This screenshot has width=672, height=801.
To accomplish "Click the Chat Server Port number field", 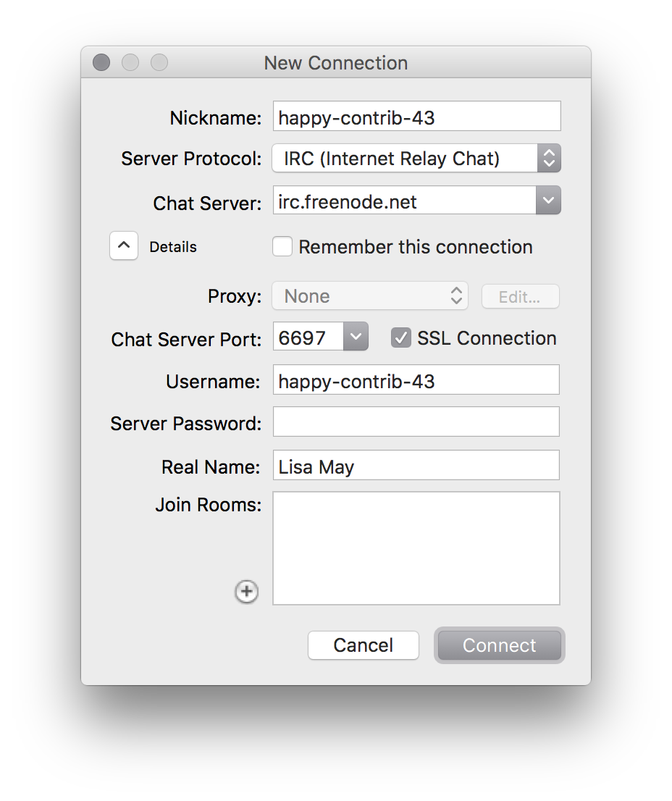I will click(x=308, y=337).
